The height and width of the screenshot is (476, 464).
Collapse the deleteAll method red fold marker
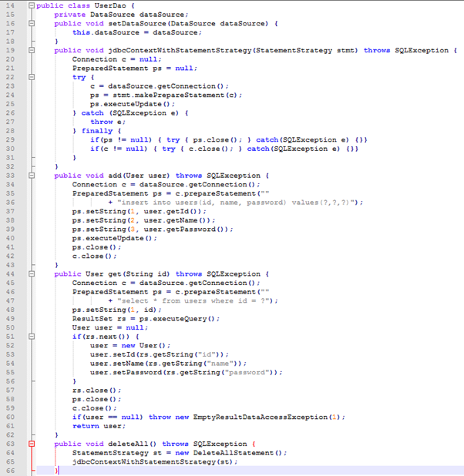[x=32, y=444]
